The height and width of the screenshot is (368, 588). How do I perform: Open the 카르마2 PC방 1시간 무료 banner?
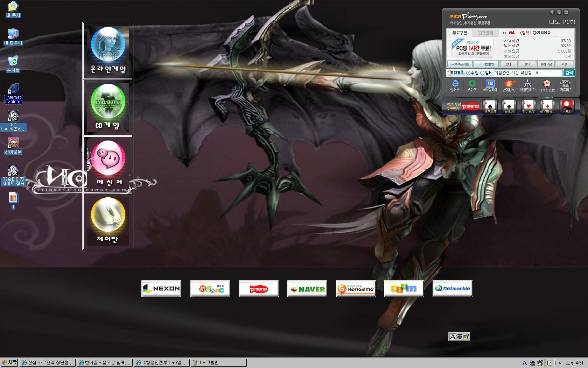pyautogui.click(x=472, y=48)
